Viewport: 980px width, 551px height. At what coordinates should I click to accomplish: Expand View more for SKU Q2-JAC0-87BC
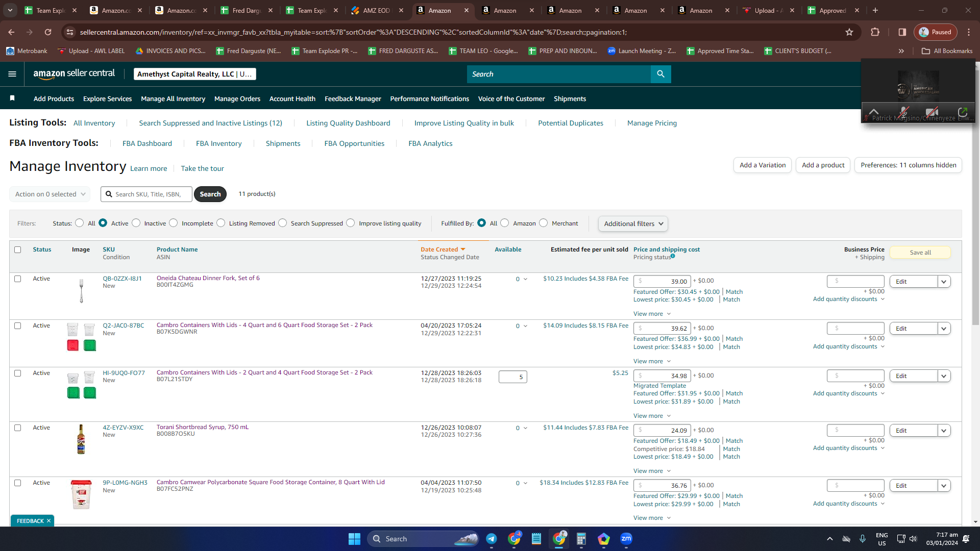click(x=652, y=361)
